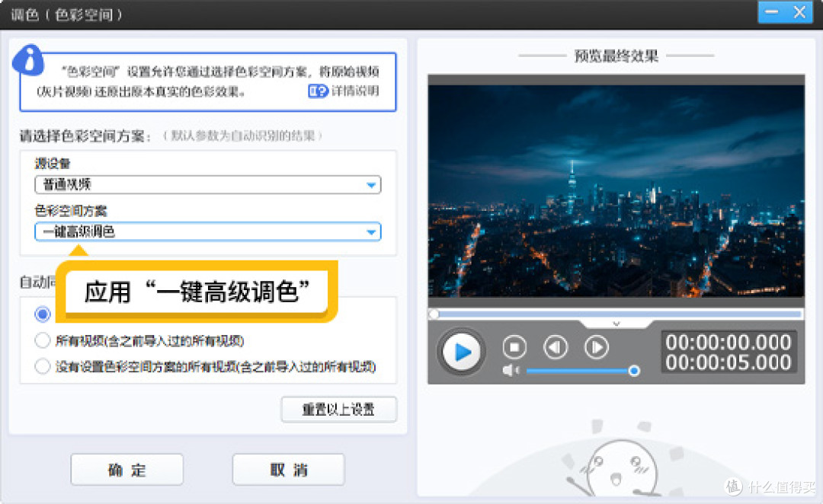
Task: Minimize the 调色 dialog window
Action: [x=771, y=11]
